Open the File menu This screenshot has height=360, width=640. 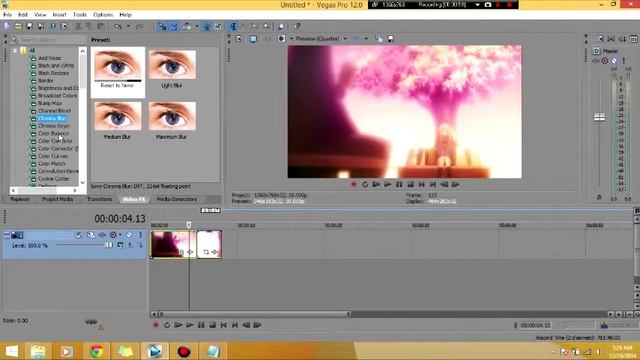8,15
